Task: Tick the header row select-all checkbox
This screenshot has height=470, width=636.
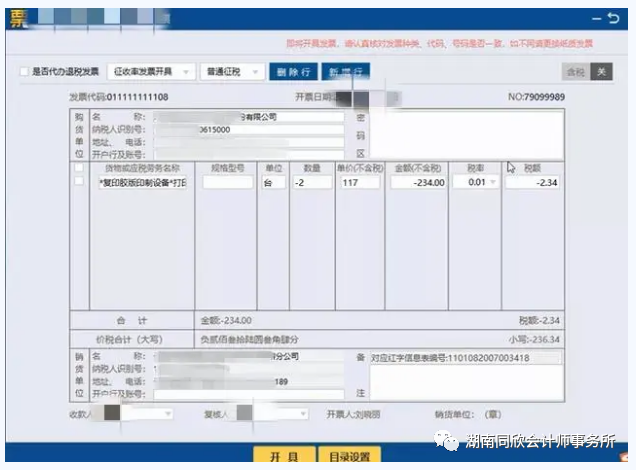Action: tap(79, 167)
